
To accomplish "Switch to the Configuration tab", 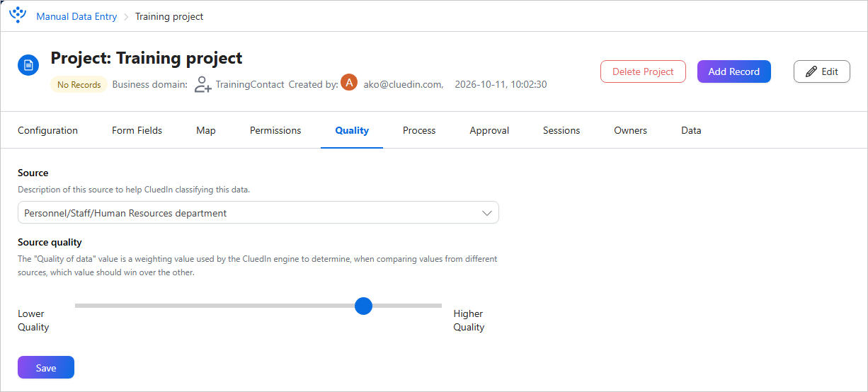I will (x=47, y=130).
